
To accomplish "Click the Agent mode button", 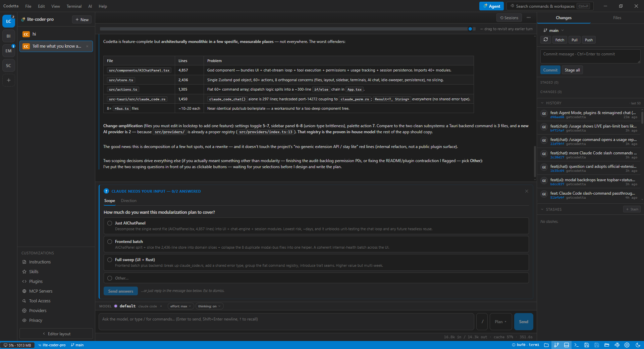I will coord(491,6).
